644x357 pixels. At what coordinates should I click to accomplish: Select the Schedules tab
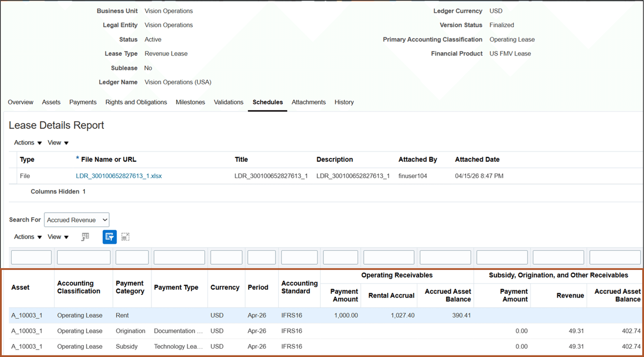pyautogui.click(x=267, y=102)
